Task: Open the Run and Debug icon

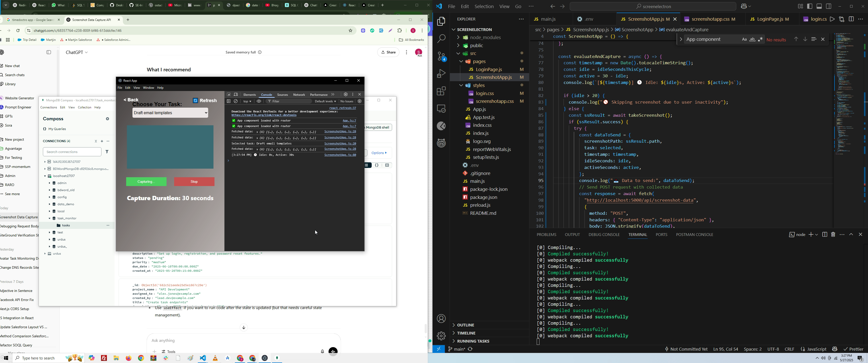Action: click(441, 74)
